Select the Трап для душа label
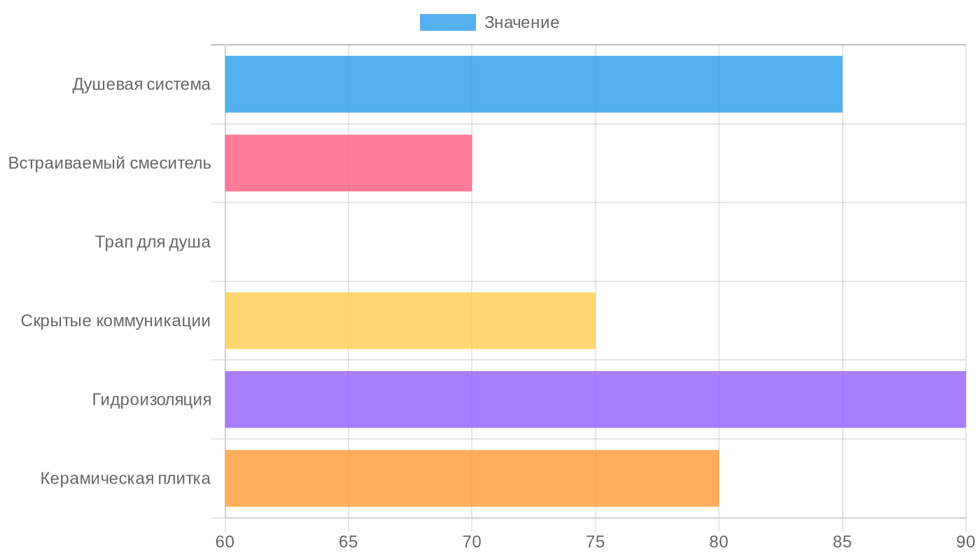The image size is (980, 560). pos(153,242)
